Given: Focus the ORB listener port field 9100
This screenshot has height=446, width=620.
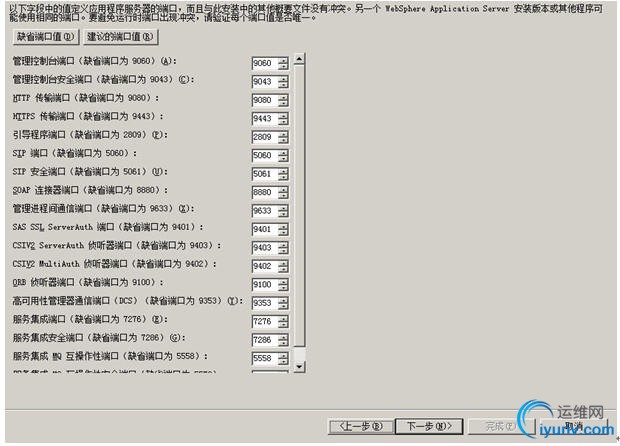Looking at the screenshot, I should 265,285.
